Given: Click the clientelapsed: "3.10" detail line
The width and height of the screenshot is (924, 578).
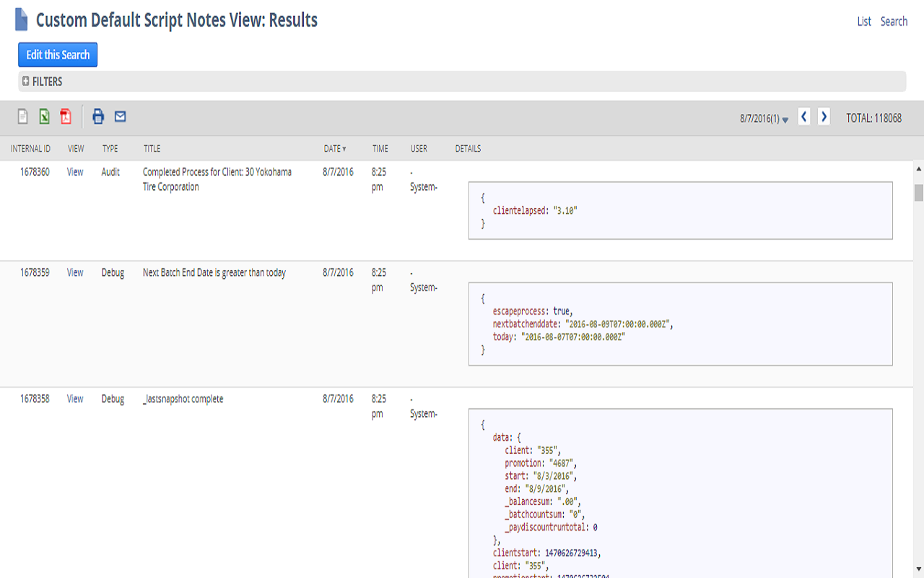Looking at the screenshot, I should [x=536, y=210].
